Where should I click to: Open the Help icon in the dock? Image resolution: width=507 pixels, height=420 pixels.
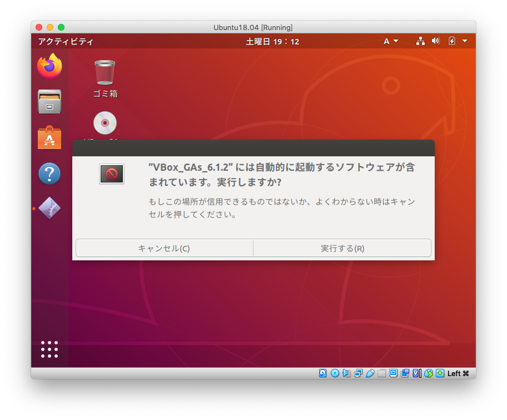49,173
